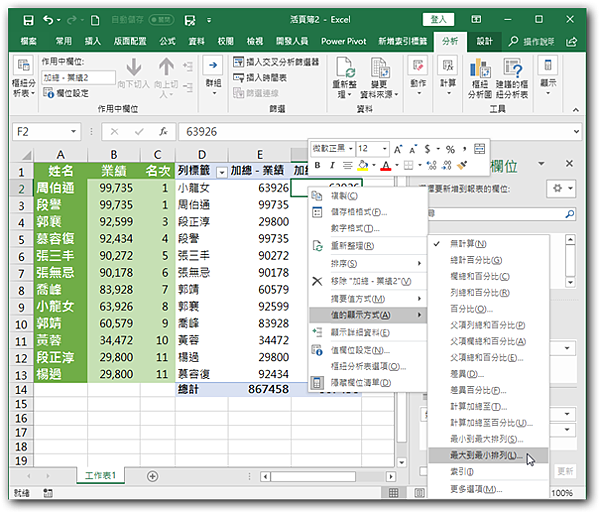Image resolution: width=600 pixels, height=513 pixels.
Task: Open the 列標籤 filter dropdown
Action: coord(220,171)
